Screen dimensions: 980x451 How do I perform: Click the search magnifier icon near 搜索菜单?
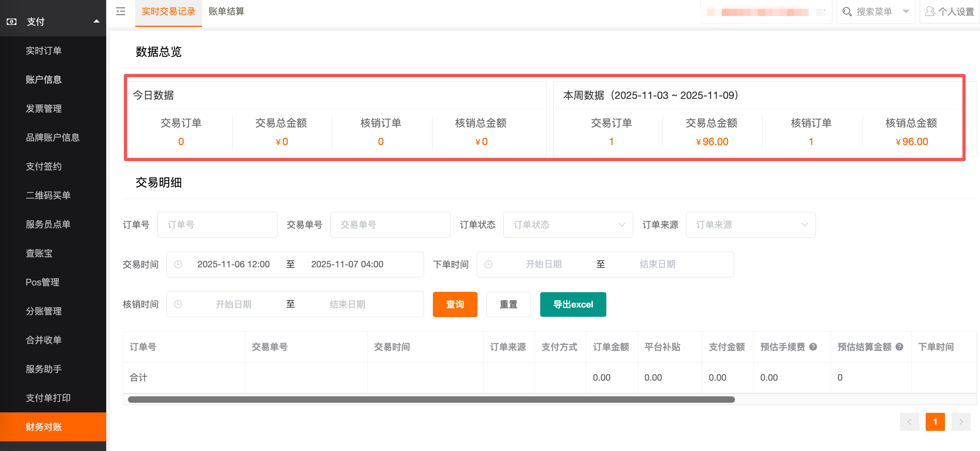(x=847, y=12)
